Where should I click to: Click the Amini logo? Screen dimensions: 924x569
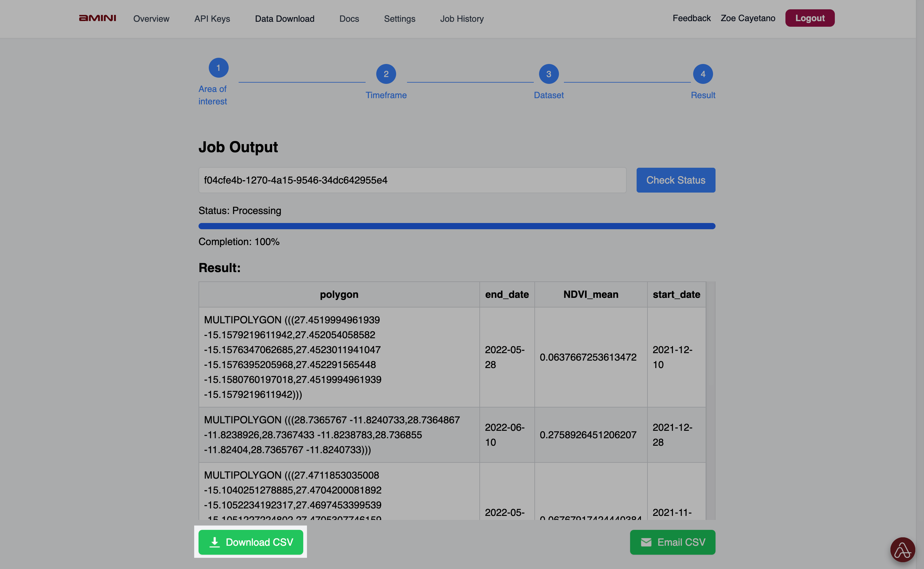98,18
